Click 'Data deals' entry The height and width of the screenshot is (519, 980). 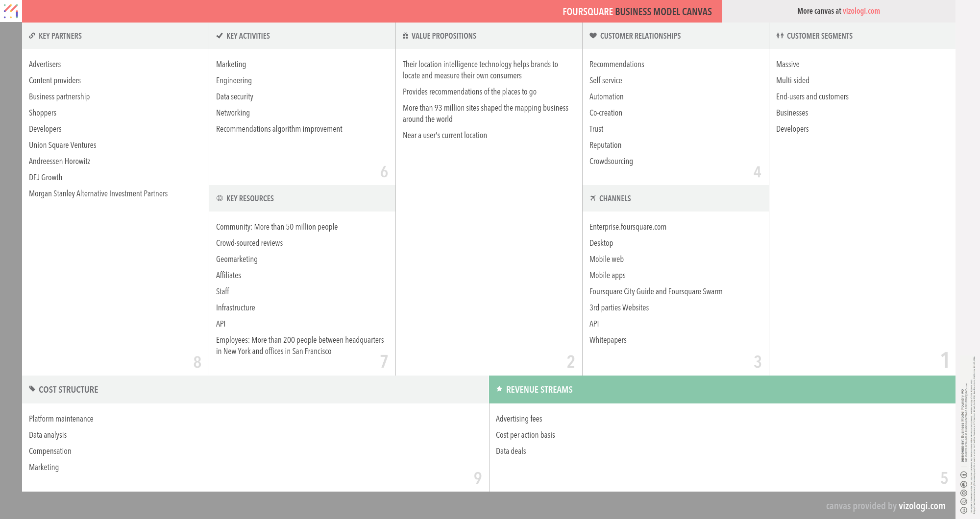[x=511, y=451]
